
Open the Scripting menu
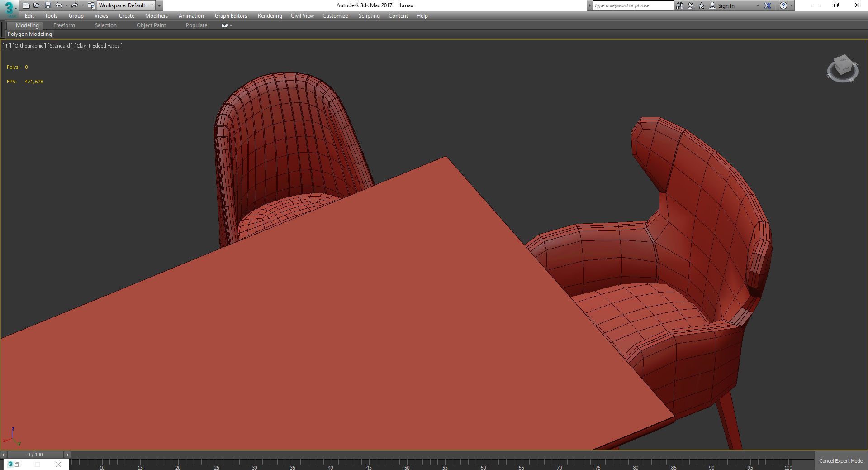(369, 16)
